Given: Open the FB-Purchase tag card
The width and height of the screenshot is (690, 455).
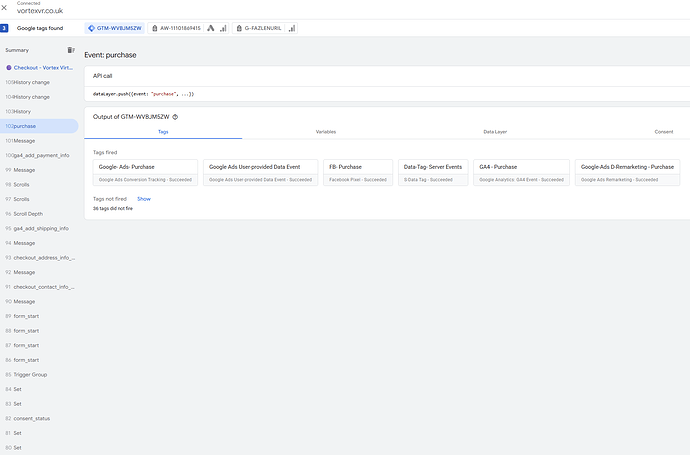Looking at the screenshot, I should pyautogui.click(x=357, y=172).
